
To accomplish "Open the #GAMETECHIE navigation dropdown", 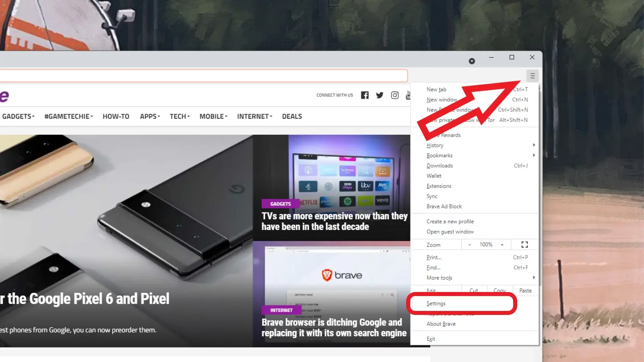I will 68,116.
